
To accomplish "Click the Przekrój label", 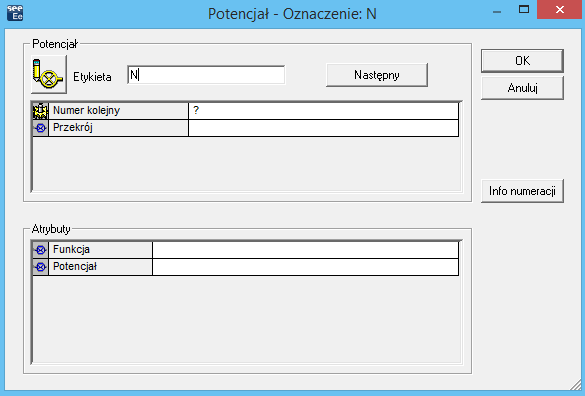I will click(x=73, y=128).
